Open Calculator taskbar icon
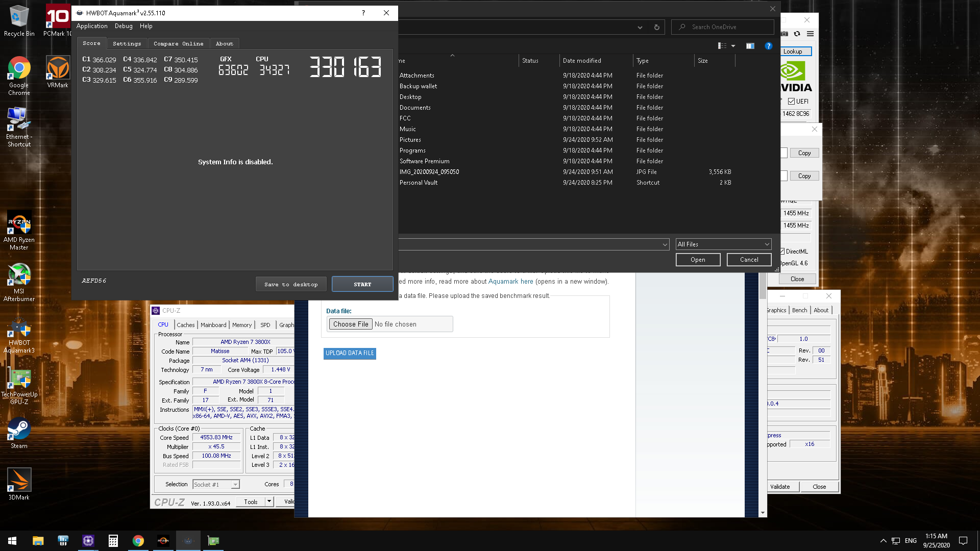The image size is (980, 551). [x=113, y=541]
